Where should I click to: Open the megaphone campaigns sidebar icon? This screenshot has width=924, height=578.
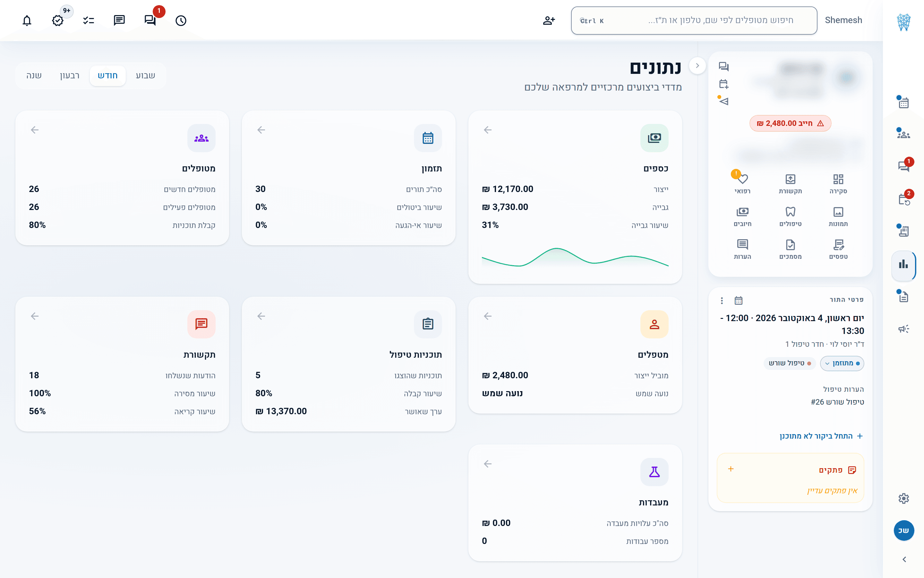coord(903,329)
